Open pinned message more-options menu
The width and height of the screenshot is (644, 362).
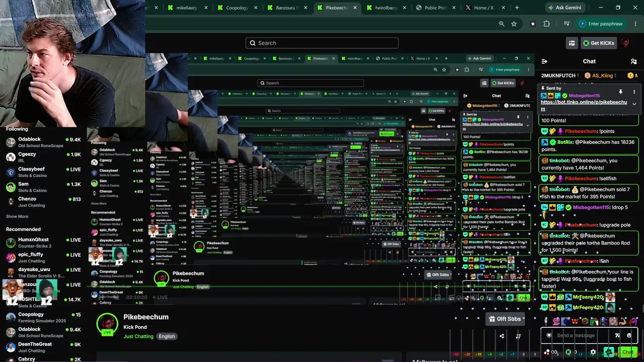coord(634,92)
